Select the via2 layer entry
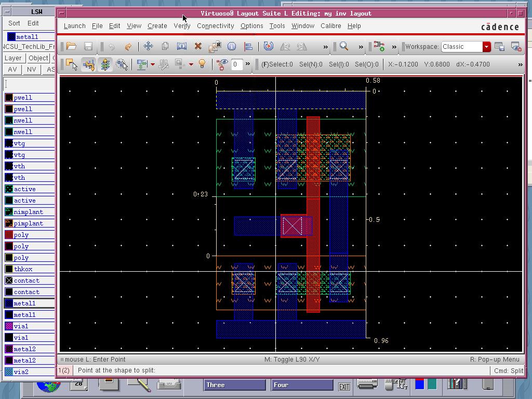 (x=29, y=372)
